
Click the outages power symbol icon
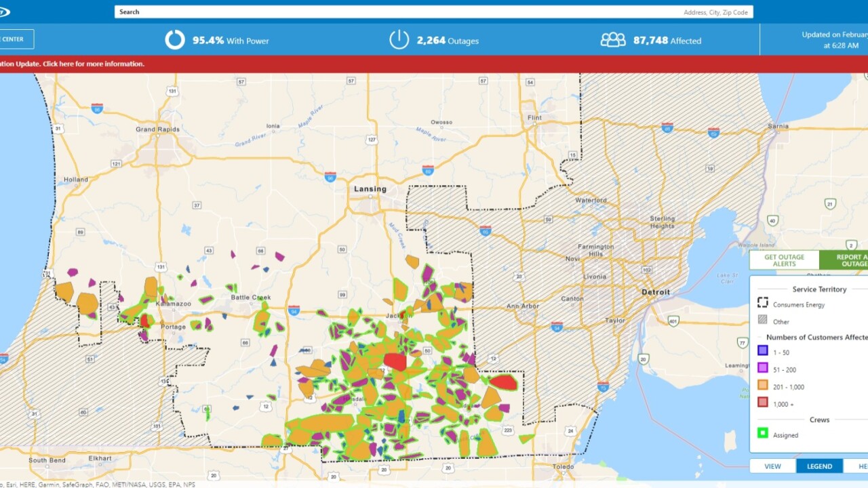click(399, 40)
